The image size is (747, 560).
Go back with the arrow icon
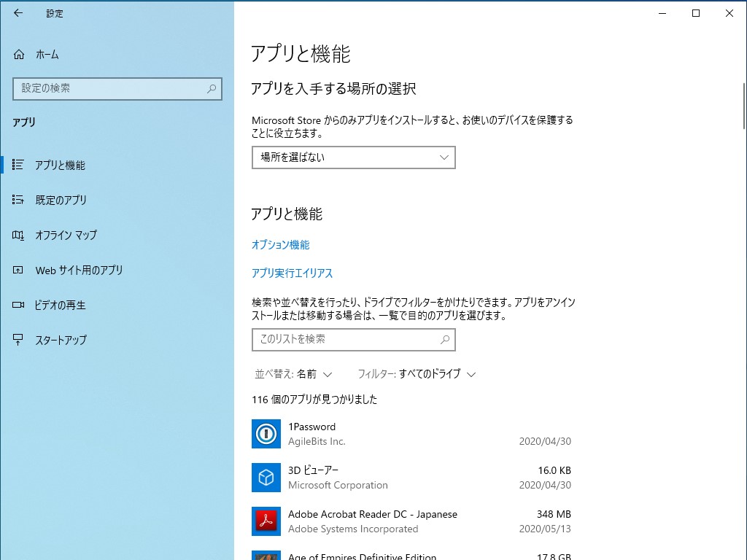pyautogui.click(x=18, y=13)
